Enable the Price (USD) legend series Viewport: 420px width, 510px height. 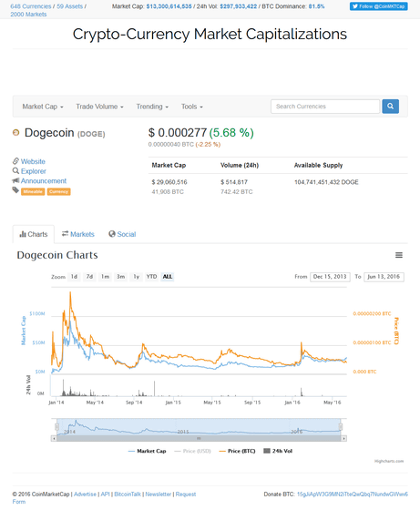click(192, 451)
